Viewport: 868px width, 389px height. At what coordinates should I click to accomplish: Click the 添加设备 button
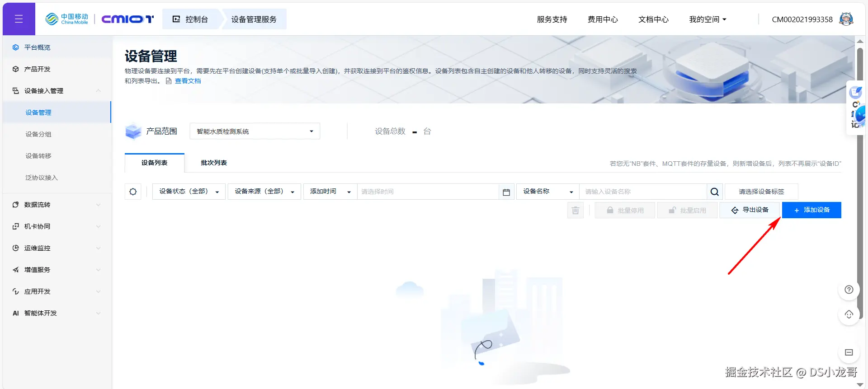pos(811,210)
